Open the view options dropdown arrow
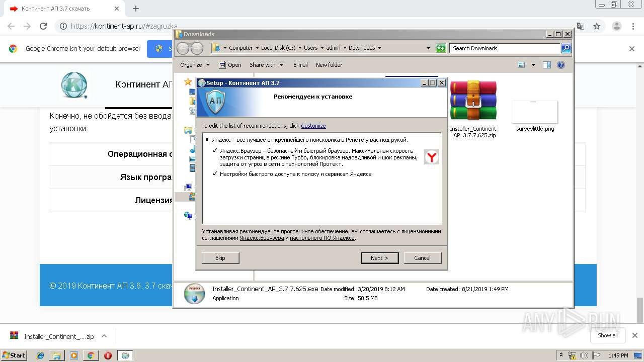This screenshot has width=644, height=362. pyautogui.click(x=533, y=65)
